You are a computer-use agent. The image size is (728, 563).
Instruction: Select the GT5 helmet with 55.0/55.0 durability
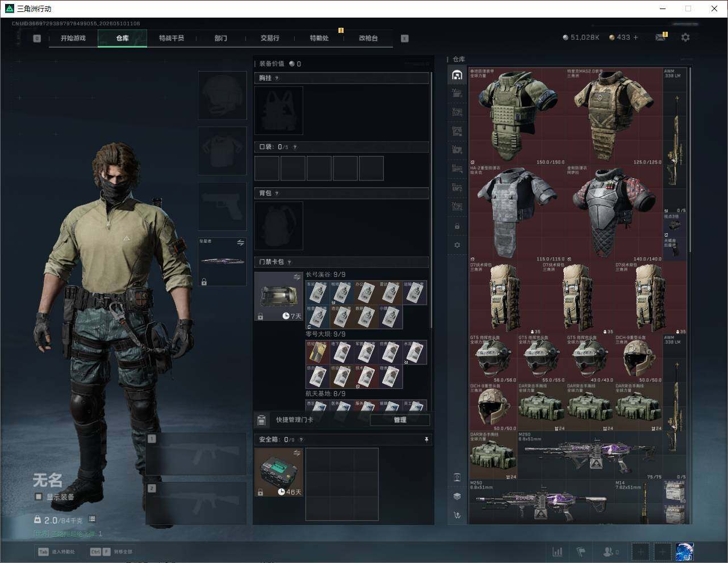[x=542, y=359]
